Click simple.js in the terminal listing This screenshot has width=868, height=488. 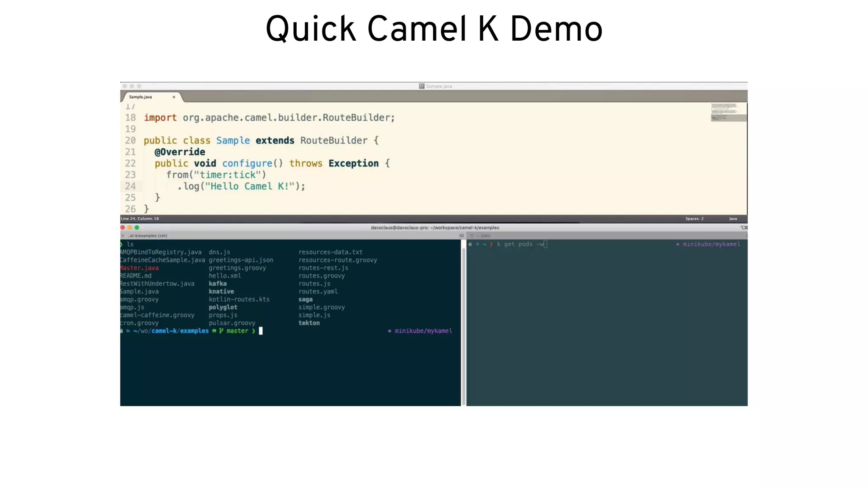click(314, 315)
